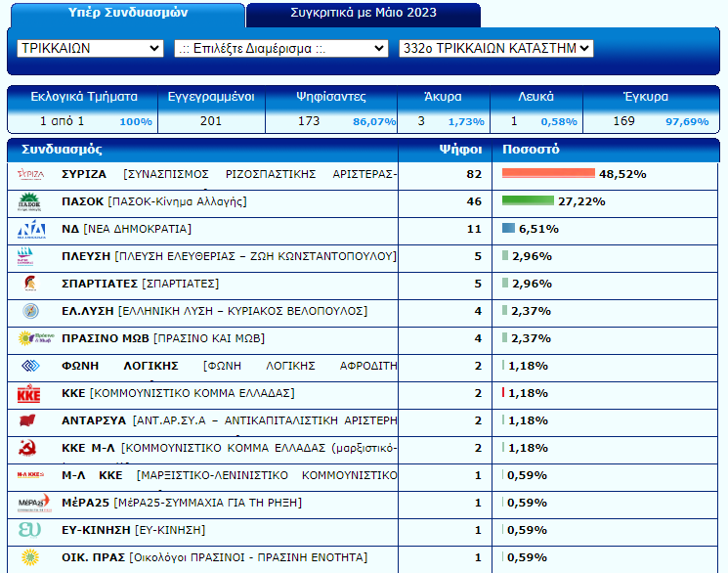Screen dimensions: 728x573
Task: Click the ΝΔ blue party logo
Action: pos(31,230)
